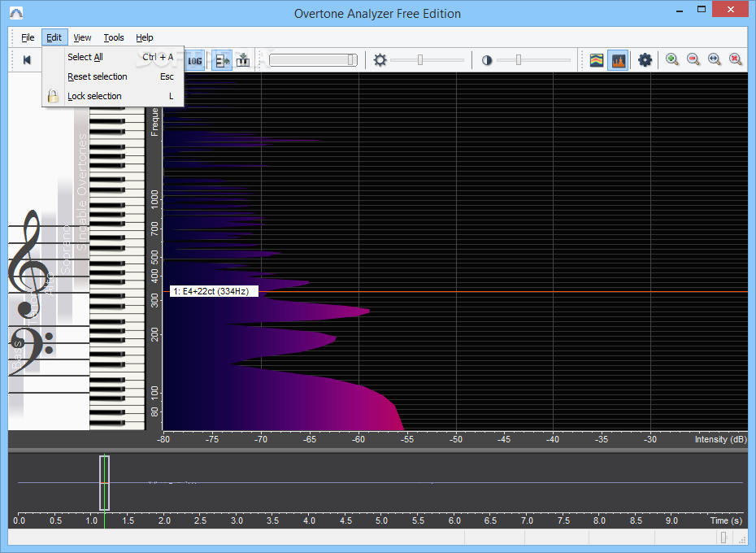
Task: Click the selection box in waveform overview
Action: [x=104, y=482]
